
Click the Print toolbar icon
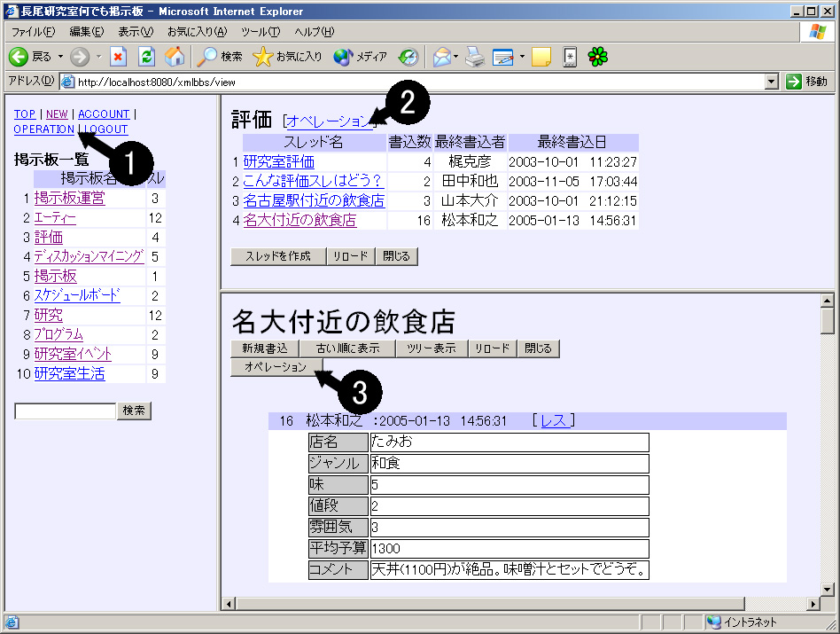(x=476, y=57)
